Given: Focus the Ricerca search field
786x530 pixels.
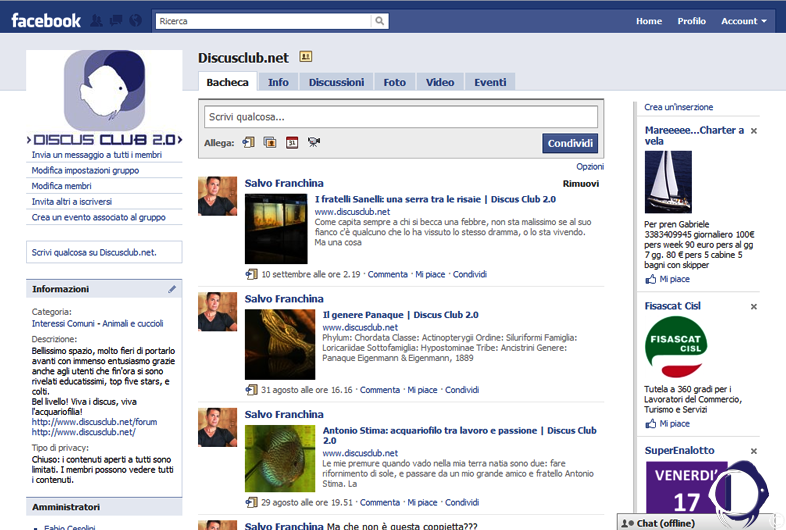Looking at the screenshot, I should 264,21.
